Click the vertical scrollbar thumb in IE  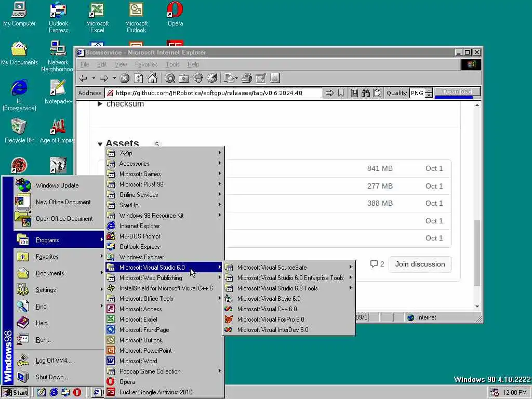pyautogui.click(x=477, y=253)
